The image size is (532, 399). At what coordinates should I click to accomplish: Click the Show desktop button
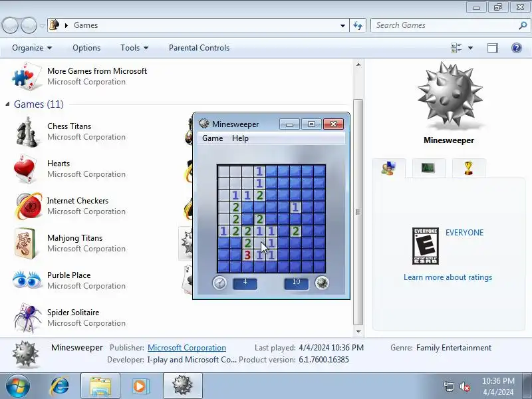click(x=527, y=386)
